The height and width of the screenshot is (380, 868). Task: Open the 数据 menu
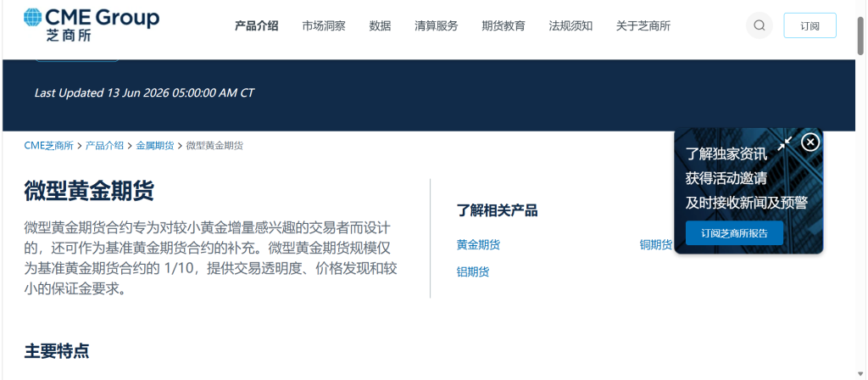pyautogui.click(x=380, y=25)
